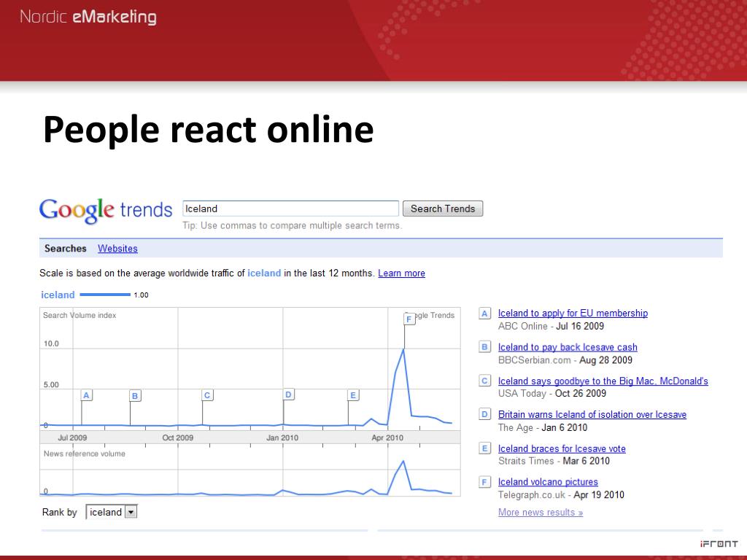Select the C icon beside Big Mac headline

[484, 381]
